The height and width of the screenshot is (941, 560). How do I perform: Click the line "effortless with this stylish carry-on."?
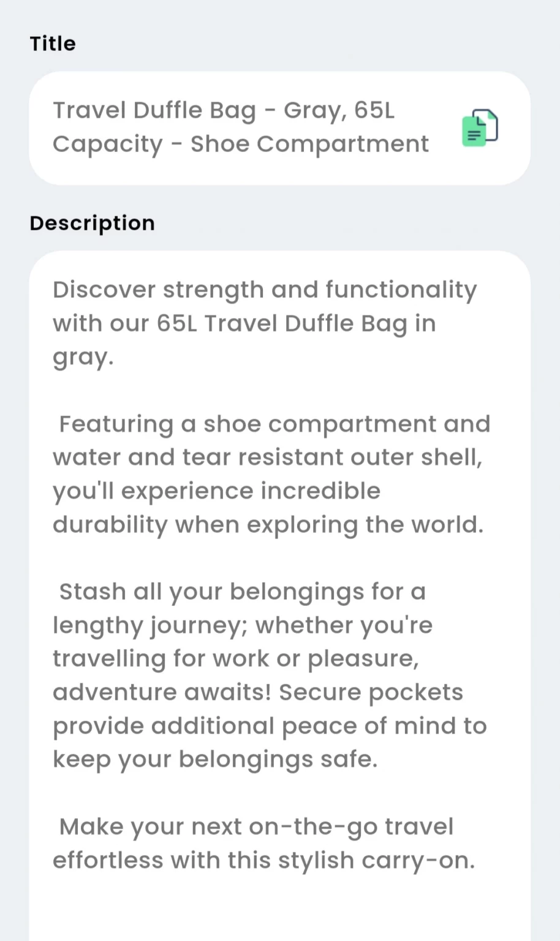[x=264, y=861]
